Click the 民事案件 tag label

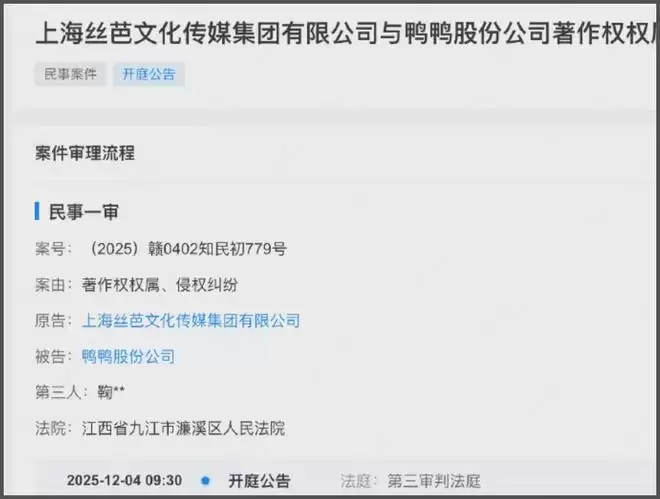(x=70, y=74)
